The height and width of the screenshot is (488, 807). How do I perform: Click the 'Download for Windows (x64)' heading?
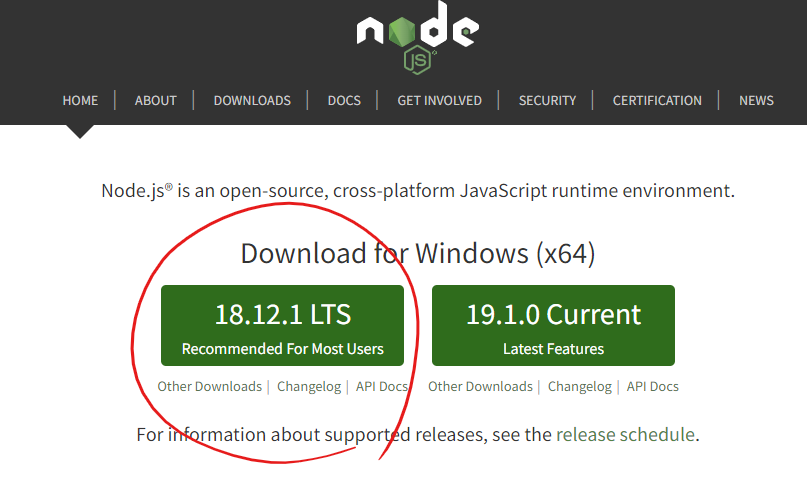pyautogui.click(x=418, y=253)
